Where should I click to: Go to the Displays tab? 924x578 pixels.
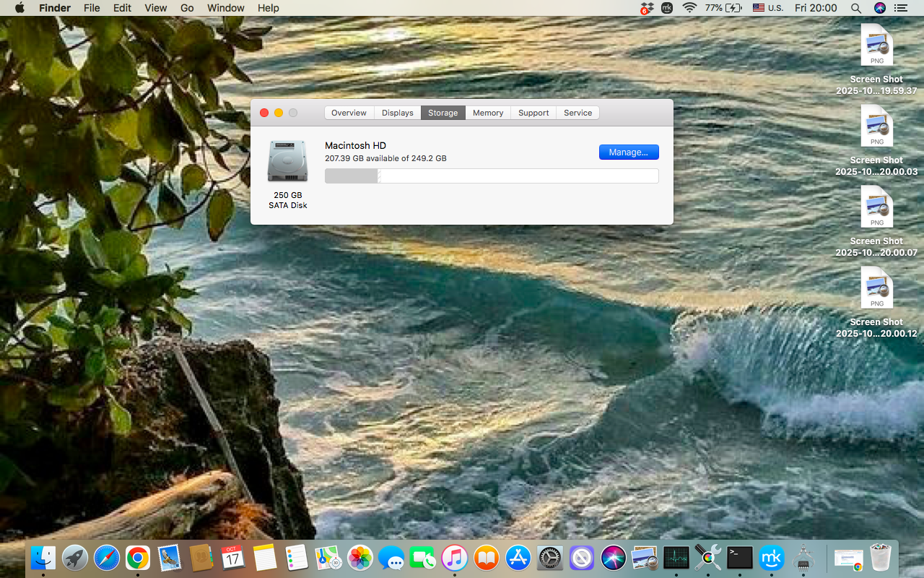pyautogui.click(x=397, y=113)
